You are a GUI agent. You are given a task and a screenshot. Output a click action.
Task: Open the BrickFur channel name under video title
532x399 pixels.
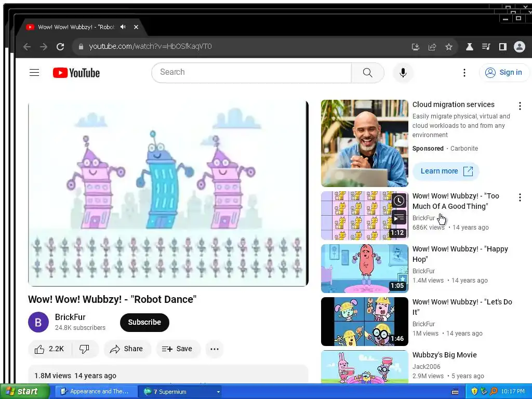pyautogui.click(x=70, y=317)
